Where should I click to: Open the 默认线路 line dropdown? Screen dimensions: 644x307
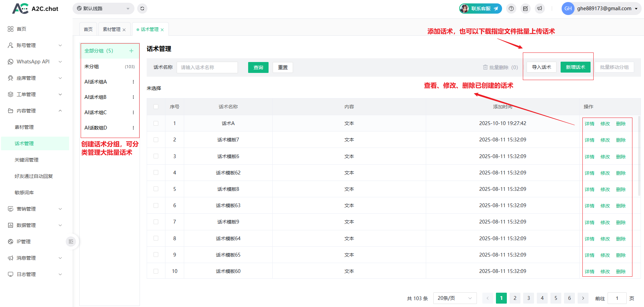103,9
